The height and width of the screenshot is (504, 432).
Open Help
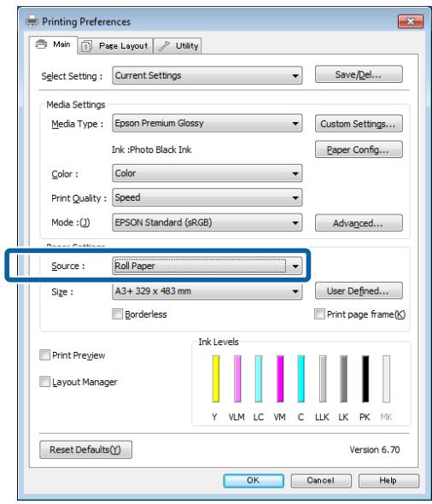(388, 481)
